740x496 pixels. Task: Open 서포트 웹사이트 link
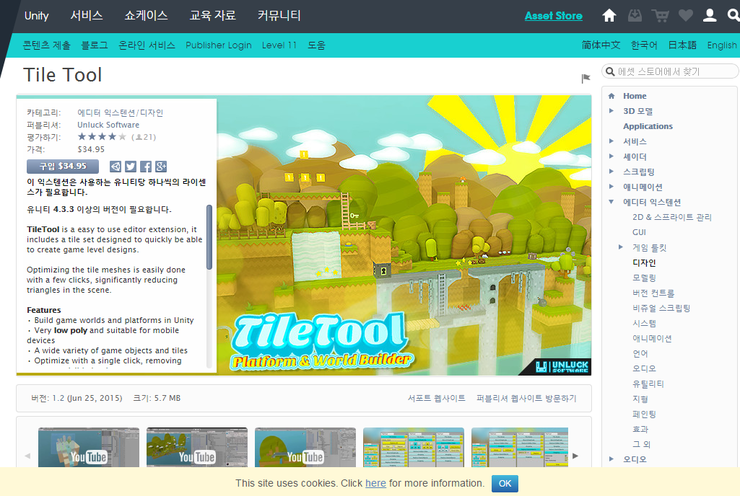[x=437, y=398]
